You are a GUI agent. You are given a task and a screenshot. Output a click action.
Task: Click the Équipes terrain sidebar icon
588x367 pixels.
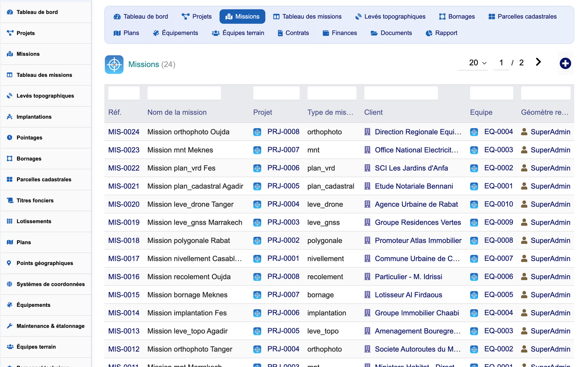coord(10,347)
